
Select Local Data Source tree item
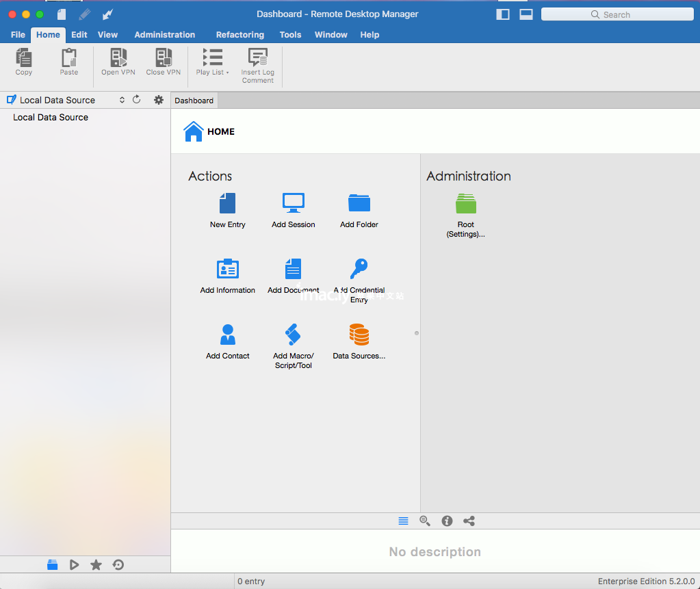[x=51, y=118]
